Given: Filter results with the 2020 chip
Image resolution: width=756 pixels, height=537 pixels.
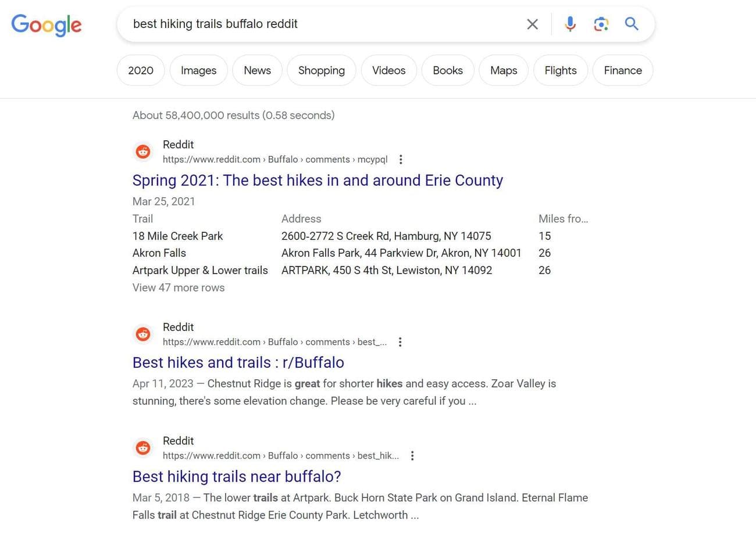Looking at the screenshot, I should coord(141,70).
